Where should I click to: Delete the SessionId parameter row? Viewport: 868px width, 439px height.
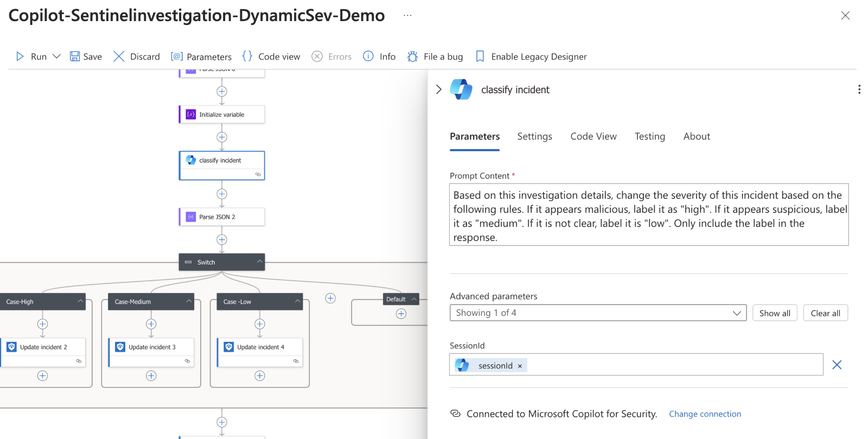click(x=837, y=365)
